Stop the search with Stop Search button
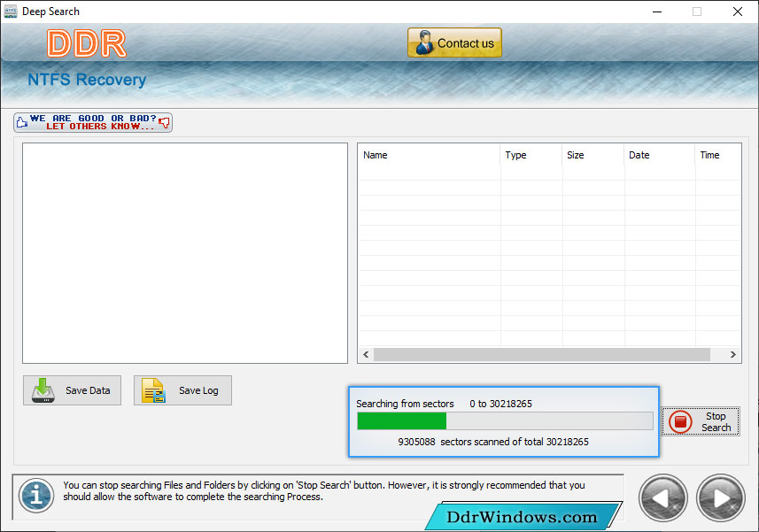Viewport: 759px width, 532px height. (x=701, y=421)
